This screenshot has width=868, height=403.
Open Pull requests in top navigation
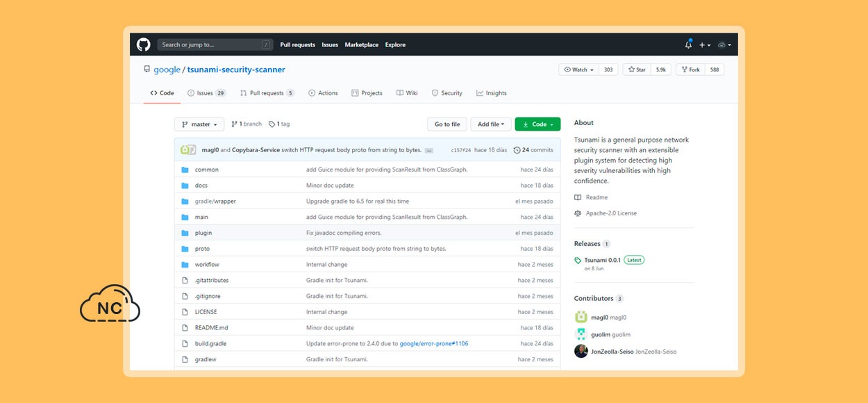pyautogui.click(x=298, y=44)
